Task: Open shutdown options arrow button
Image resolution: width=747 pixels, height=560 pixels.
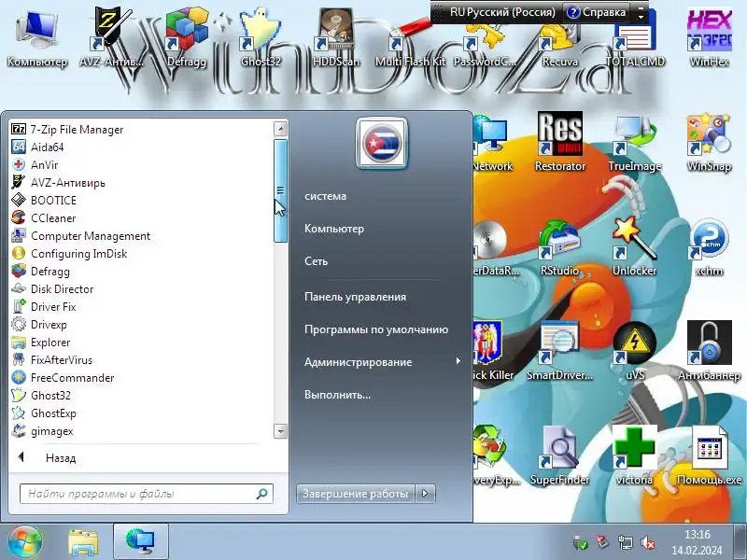Action: [425, 494]
